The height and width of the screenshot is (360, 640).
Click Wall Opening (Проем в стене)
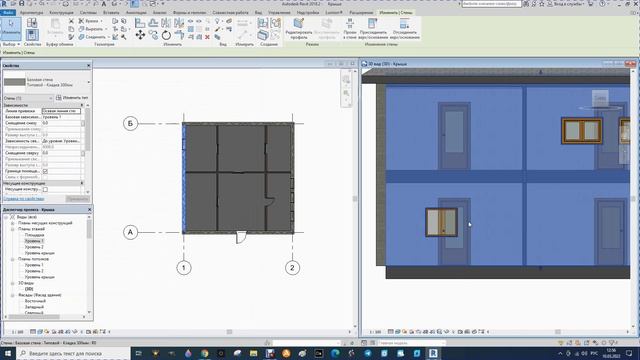coord(350,29)
